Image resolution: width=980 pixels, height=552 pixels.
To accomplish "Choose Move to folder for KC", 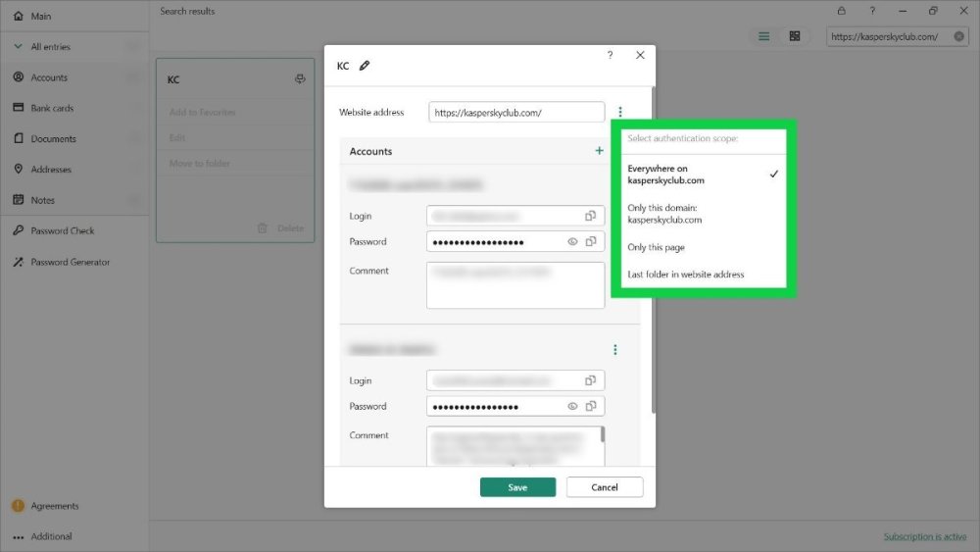I will pos(199,163).
